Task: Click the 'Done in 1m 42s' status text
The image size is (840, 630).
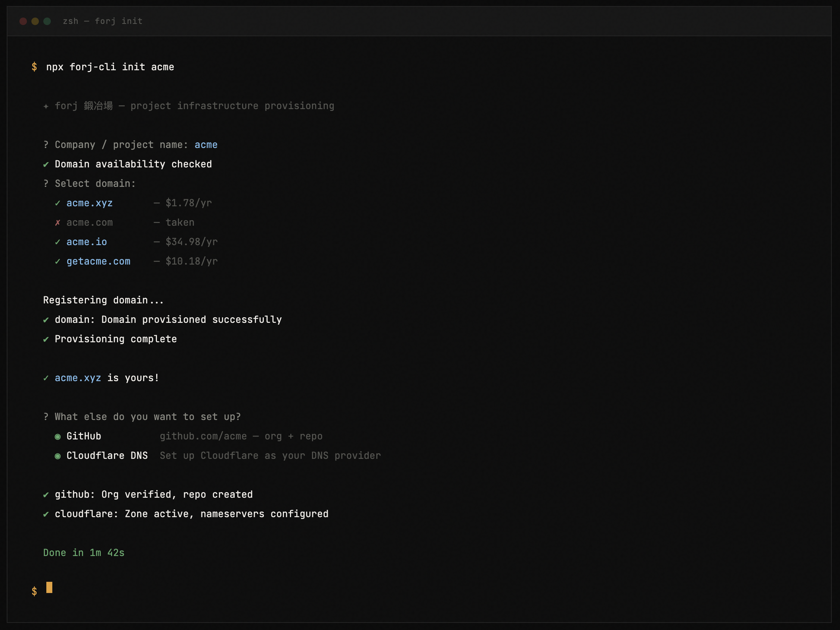Action: (x=84, y=553)
